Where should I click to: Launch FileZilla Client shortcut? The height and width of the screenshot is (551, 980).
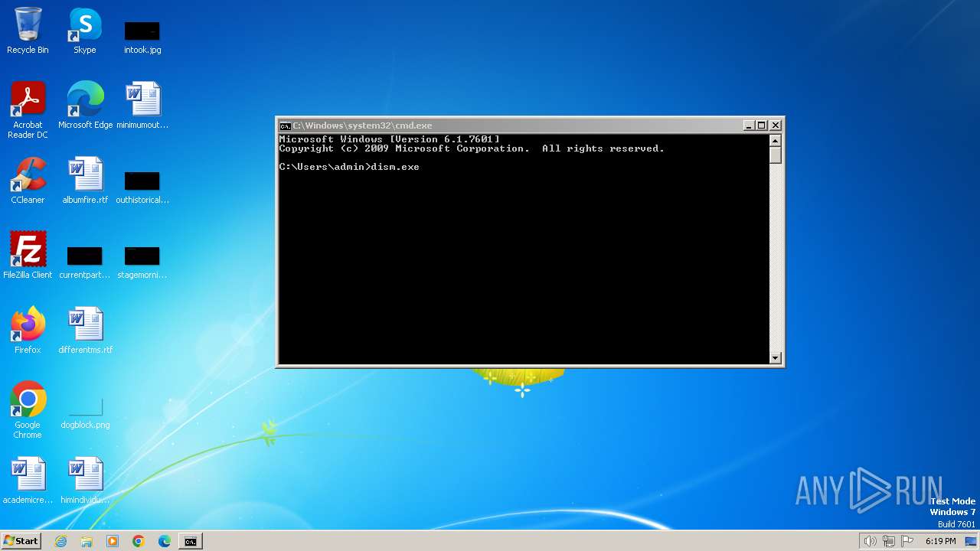click(28, 256)
